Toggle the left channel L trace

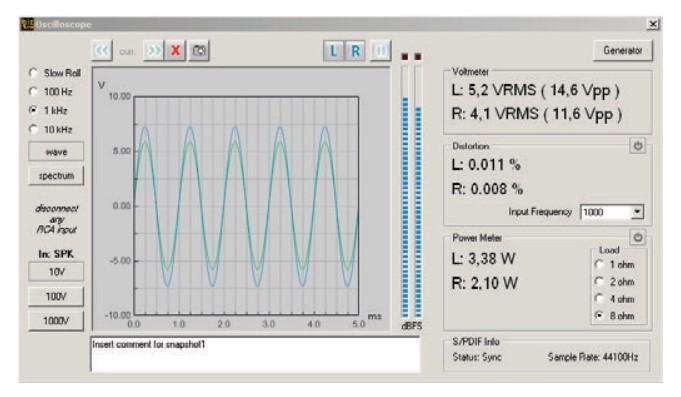(334, 51)
